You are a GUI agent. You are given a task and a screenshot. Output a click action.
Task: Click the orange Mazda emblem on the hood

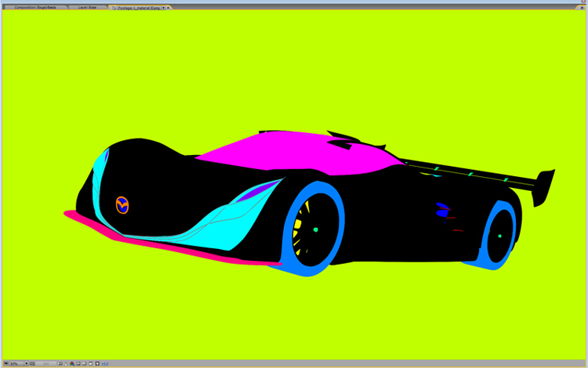(122, 205)
